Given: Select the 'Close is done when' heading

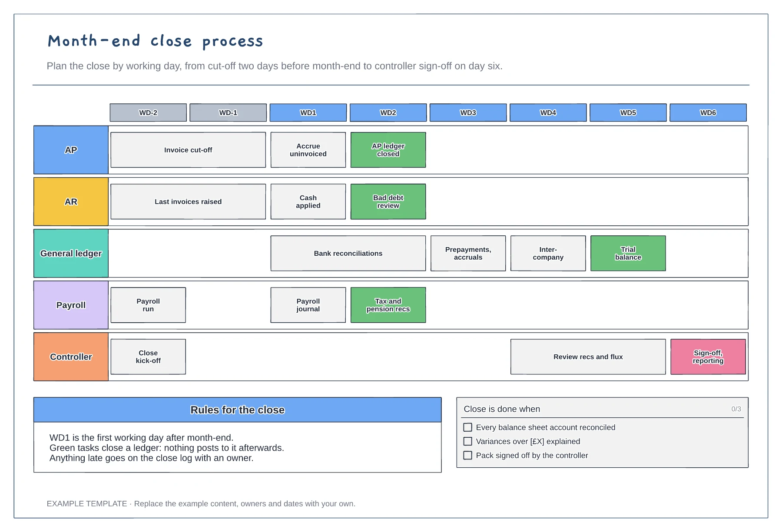Looking at the screenshot, I should [x=502, y=409].
